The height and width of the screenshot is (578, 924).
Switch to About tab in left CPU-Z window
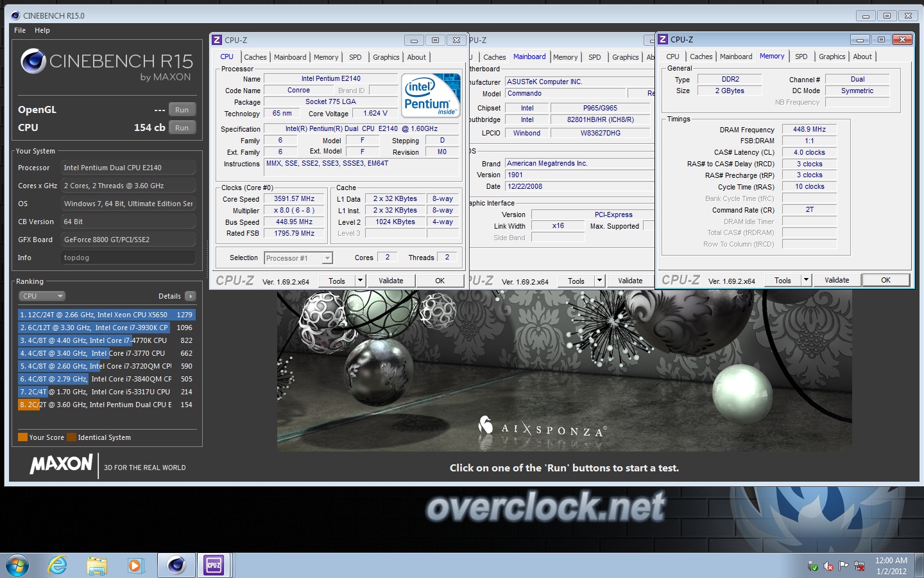tap(416, 57)
